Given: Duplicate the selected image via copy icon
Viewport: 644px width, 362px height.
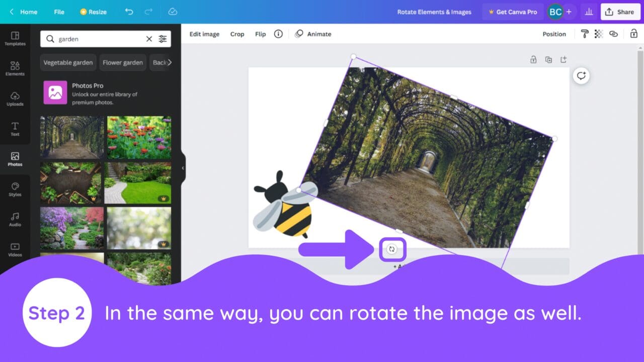Looking at the screenshot, I should 548,59.
